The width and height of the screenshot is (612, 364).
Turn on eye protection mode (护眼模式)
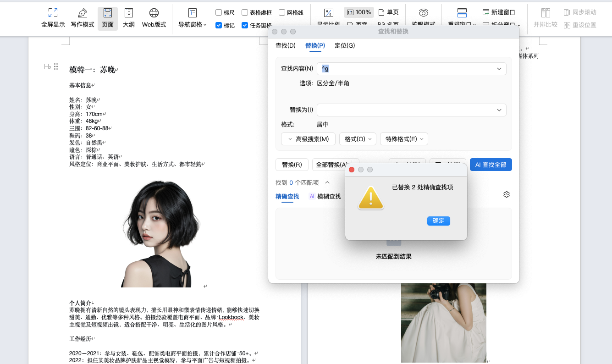coord(424,17)
